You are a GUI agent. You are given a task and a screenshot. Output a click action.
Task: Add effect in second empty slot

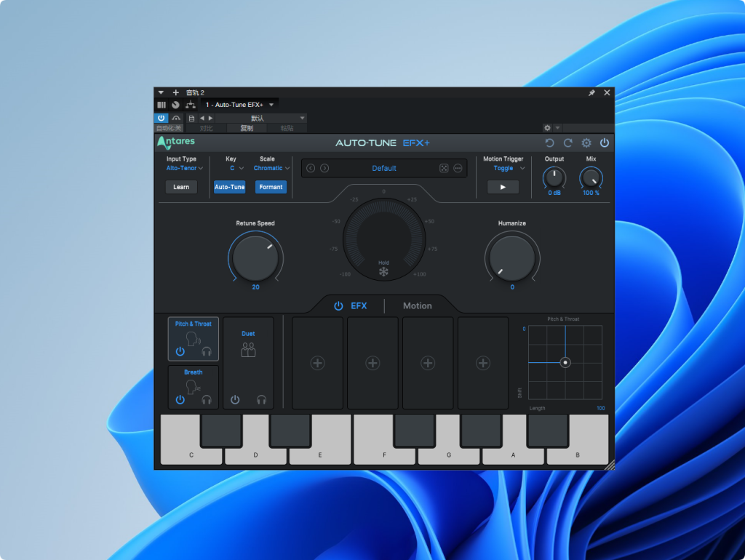pos(372,363)
